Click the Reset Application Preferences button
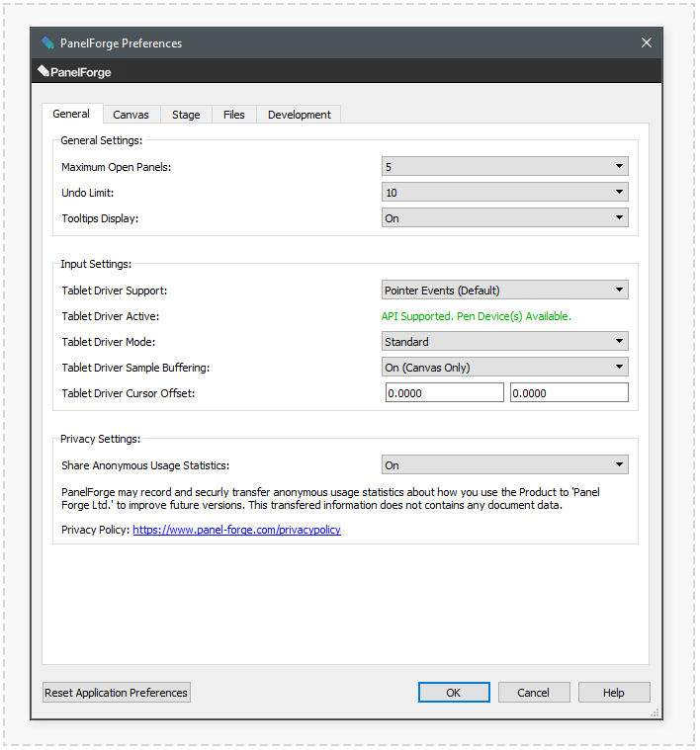The width and height of the screenshot is (700, 750). coord(116,693)
